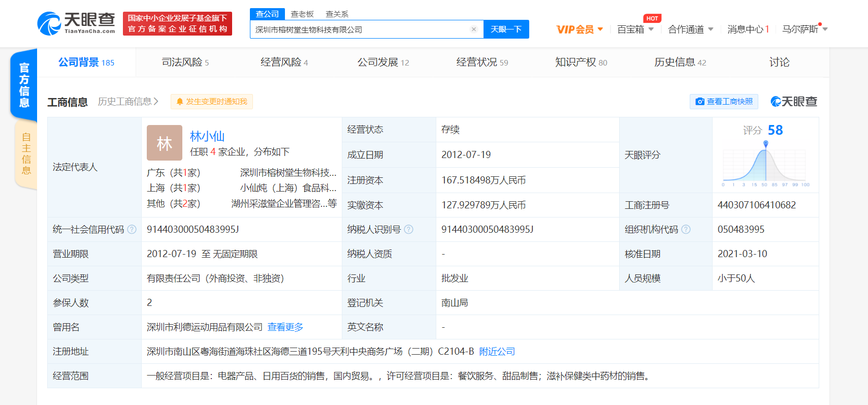Click registration number 440307106410682

[756, 205]
